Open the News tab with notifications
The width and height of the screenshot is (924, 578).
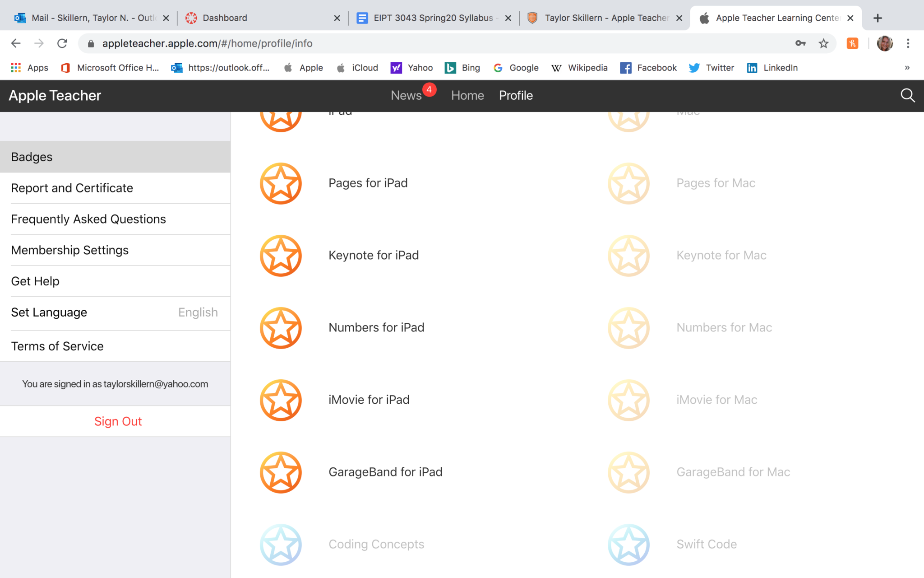pos(406,95)
